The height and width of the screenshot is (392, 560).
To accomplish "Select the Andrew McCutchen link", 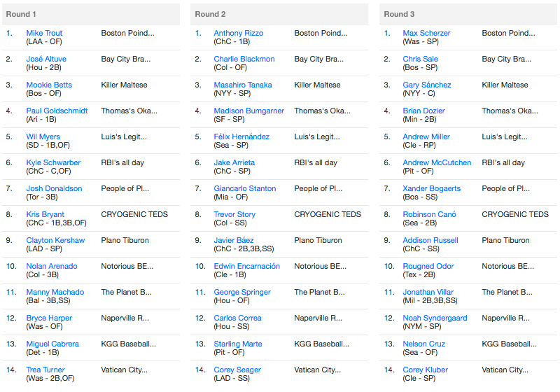I will pos(437,162).
